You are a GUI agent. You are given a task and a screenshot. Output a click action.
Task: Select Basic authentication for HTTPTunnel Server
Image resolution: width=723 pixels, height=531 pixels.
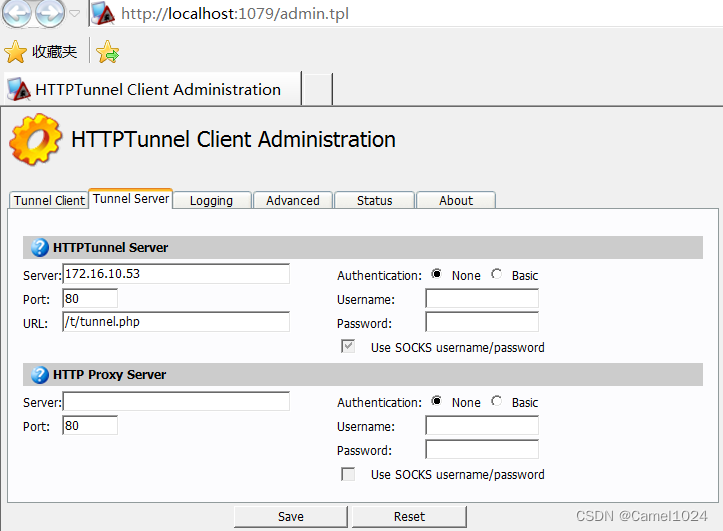(x=497, y=274)
